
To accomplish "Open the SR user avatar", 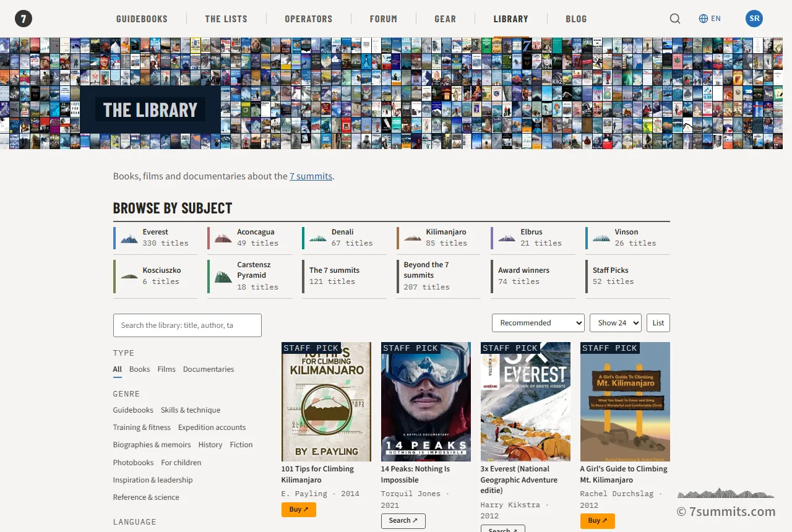I will coord(754,19).
